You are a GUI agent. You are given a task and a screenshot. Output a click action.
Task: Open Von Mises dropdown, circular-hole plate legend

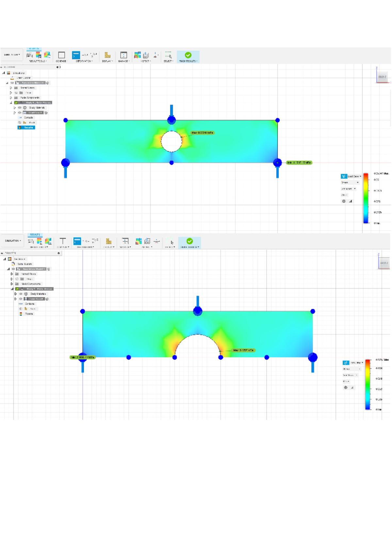(x=349, y=189)
